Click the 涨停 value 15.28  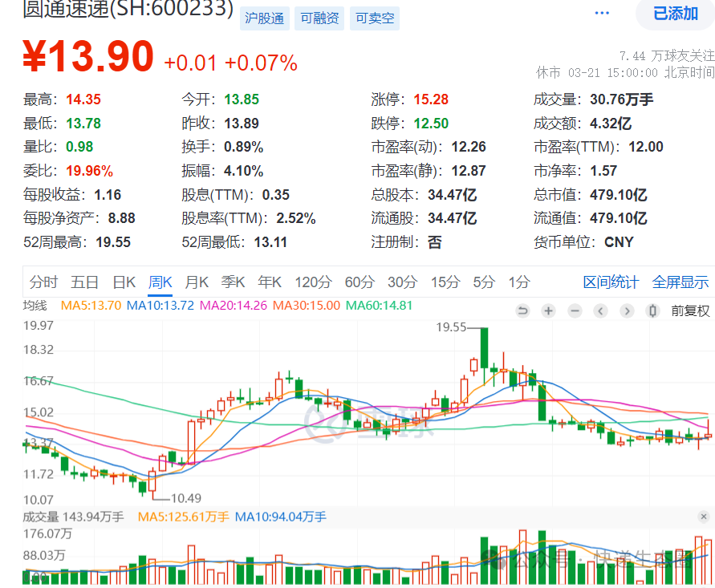(x=431, y=99)
